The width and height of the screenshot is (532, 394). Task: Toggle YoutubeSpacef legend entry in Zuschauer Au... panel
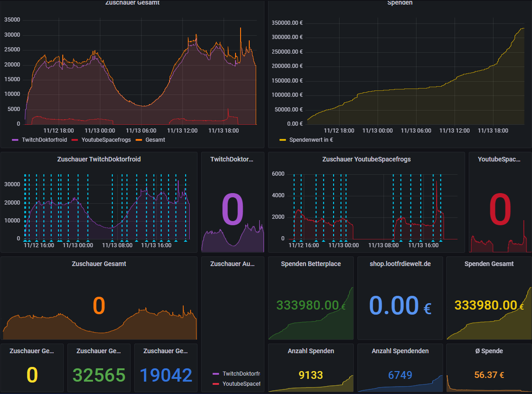(x=241, y=384)
